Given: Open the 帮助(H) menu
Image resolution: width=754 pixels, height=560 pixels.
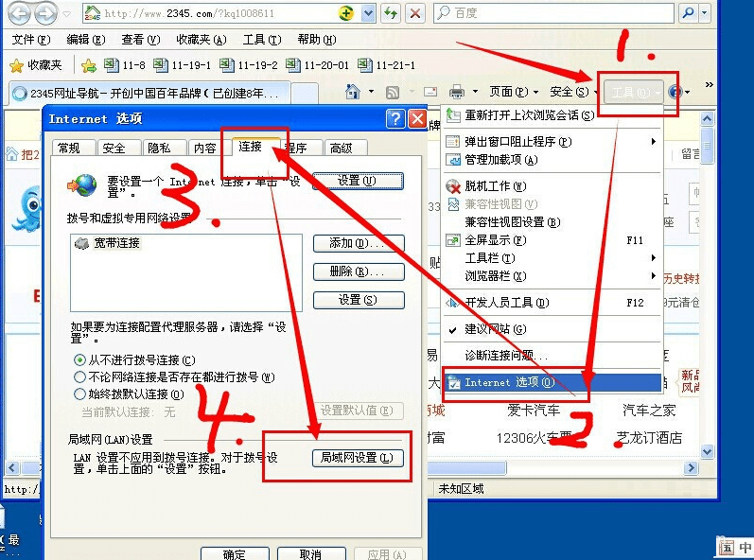Looking at the screenshot, I should point(316,40).
